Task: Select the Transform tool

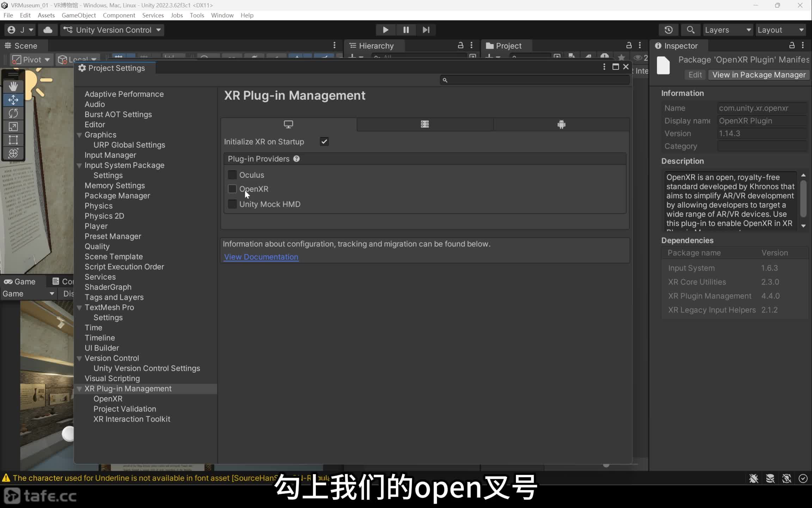Action: coord(13,153)
